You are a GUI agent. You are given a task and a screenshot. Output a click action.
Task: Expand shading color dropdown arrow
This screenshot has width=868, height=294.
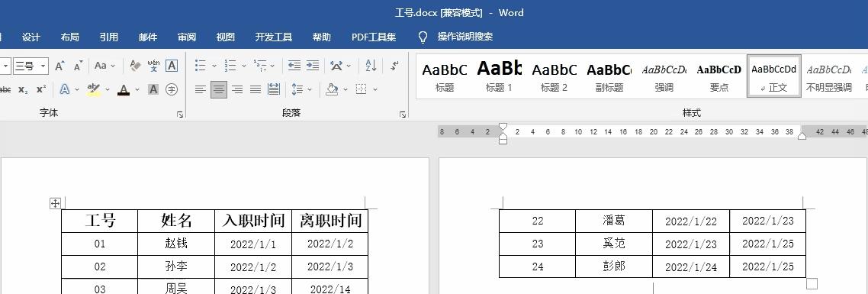pyautogui.click(x=346, y=89)
